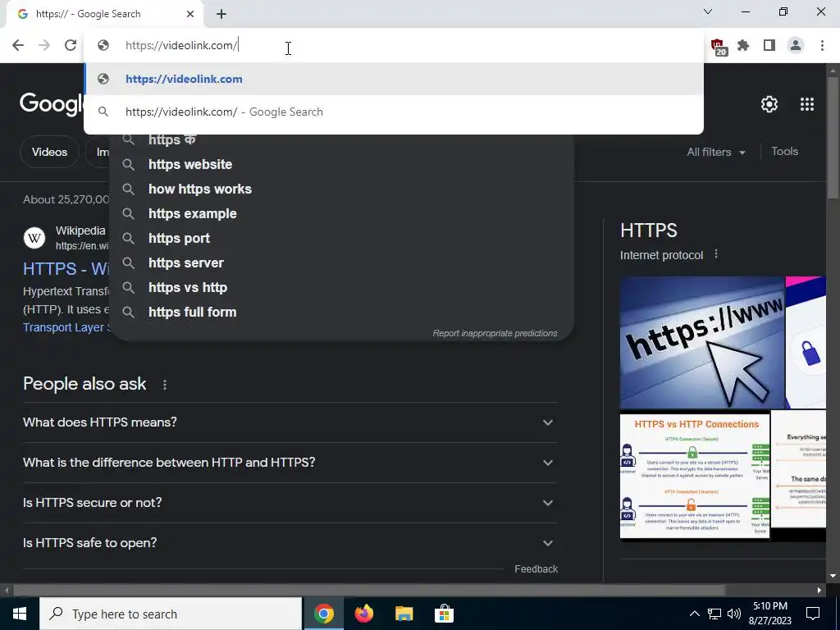Image resolution: width=840 pixels, height=630 pixels.
Task: Open Chrome from the taskbar
Action: (x=323, y=614)
